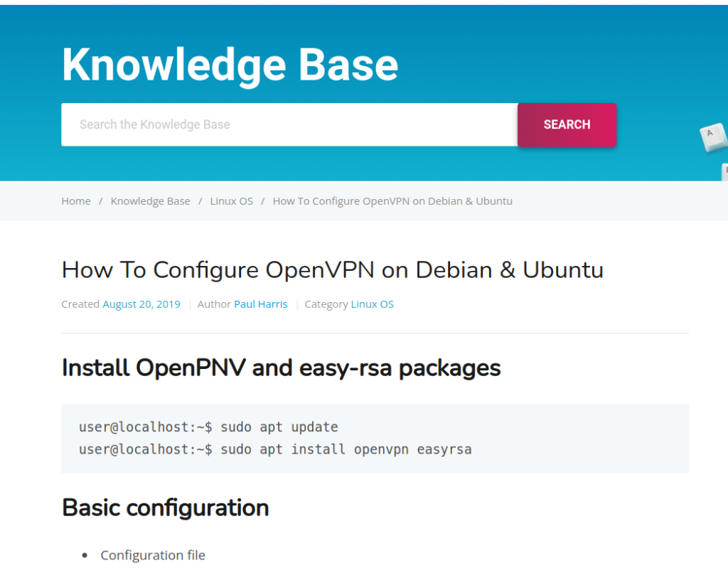This screenshot has height=573, width=728.
Task: Click the Created label in article meta
Action: (x=80, y=304)
